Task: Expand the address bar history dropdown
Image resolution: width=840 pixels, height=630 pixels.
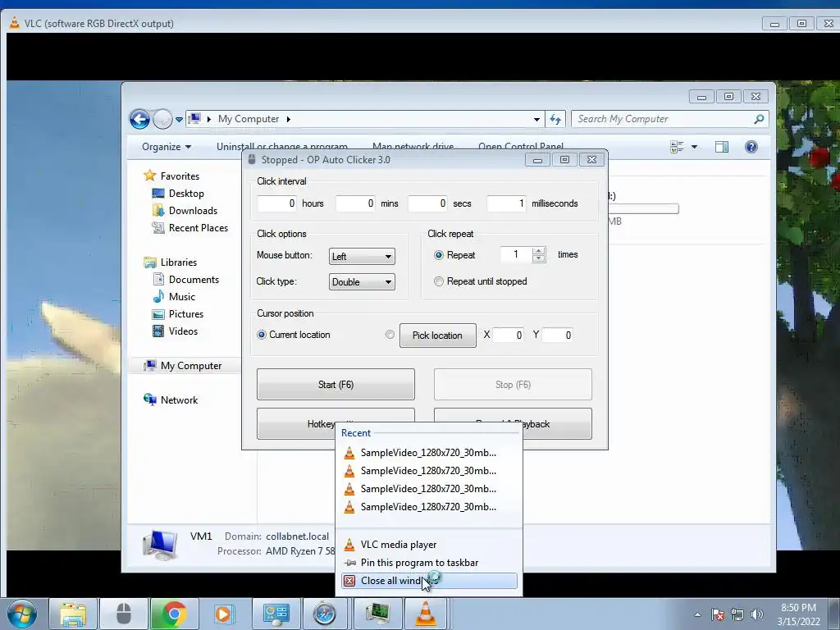Action: [536, 120]
